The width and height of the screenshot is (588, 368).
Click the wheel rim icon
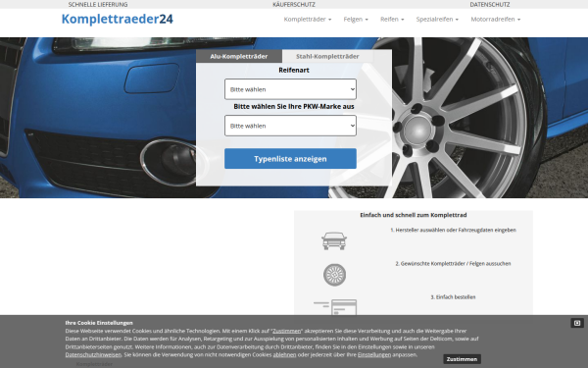tap(334, 275)
